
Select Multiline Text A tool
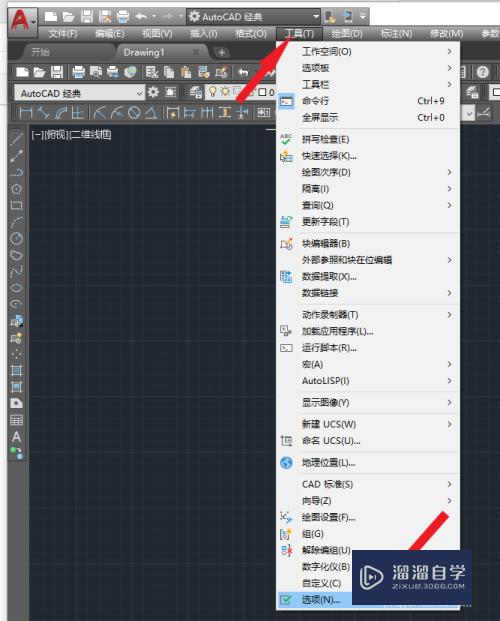click(x=16, y=437)
